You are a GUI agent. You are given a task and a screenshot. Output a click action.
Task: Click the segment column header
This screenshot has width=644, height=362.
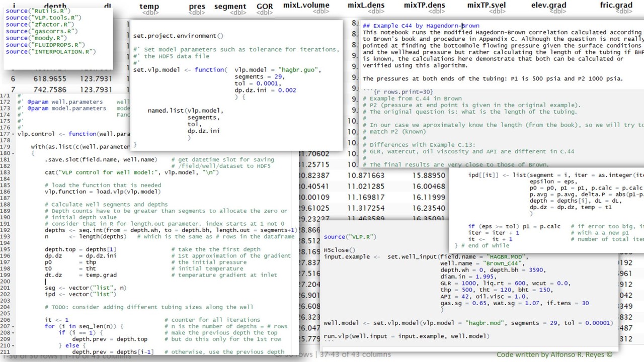(230, 7)
